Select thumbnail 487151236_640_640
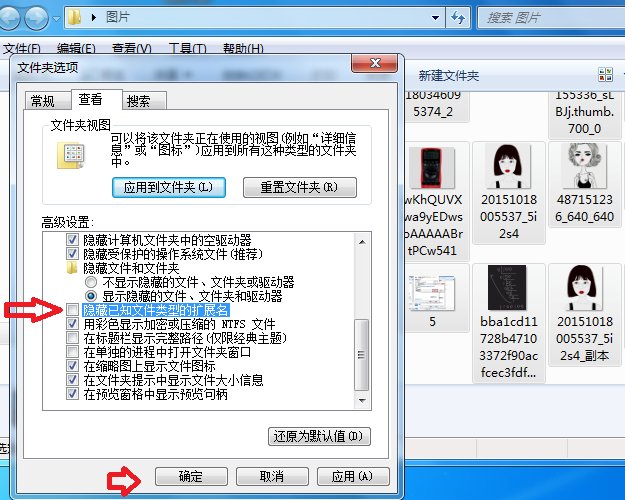625x500 pixels. coord(584,165)
